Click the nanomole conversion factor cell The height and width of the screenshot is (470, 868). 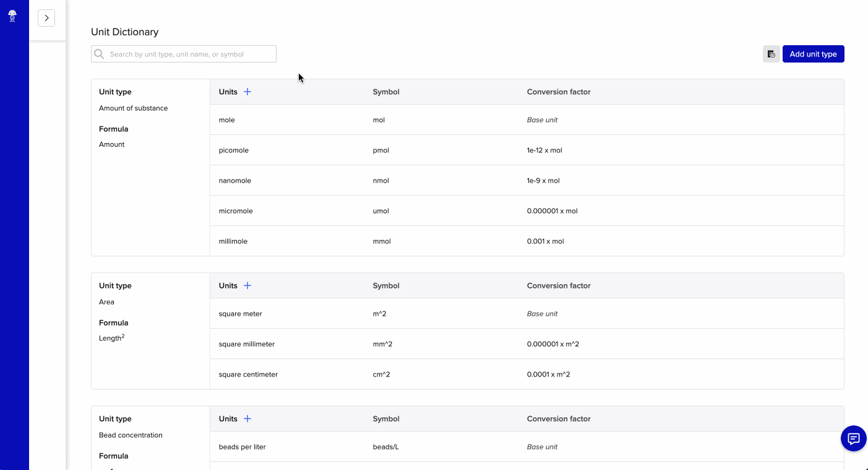click(543, 180)
